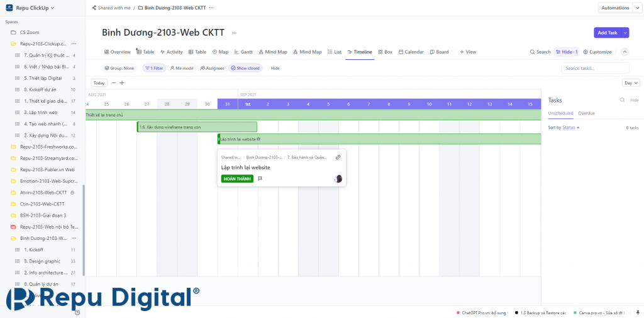Switch to Gantt view tab

point(243,52)
